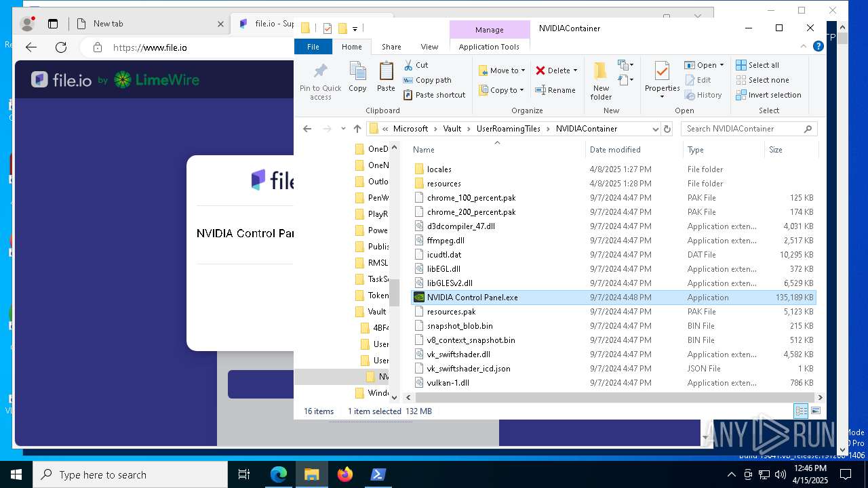Screen dimensions: 868x488
Task: Click Type here to search box
Action: (130, 474)
